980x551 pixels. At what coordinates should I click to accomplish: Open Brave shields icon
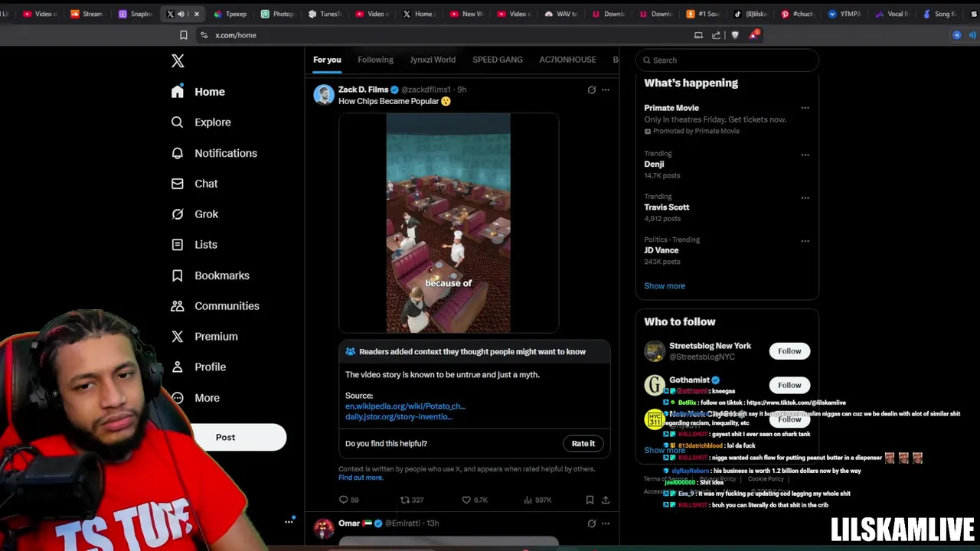(735, 35)
